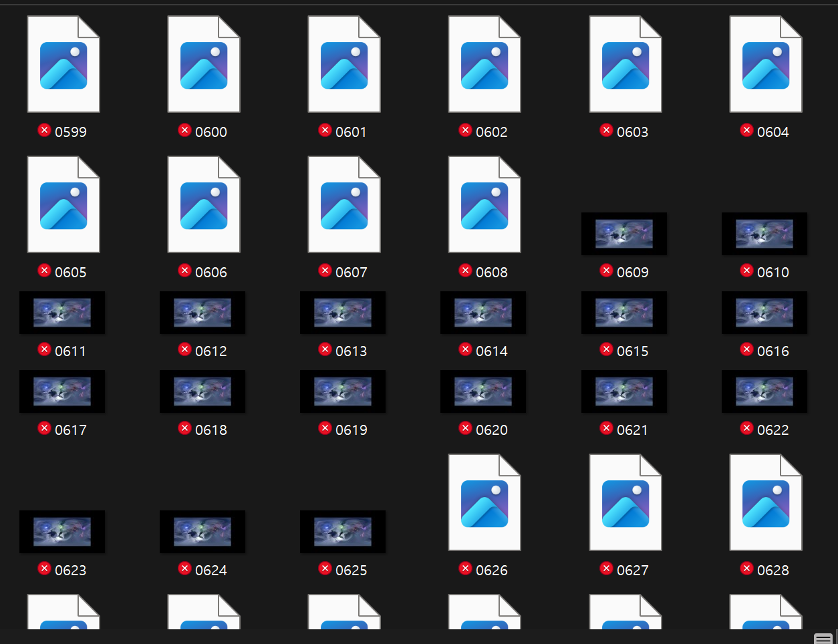Click the file name 0617

(x=71, y=430)
